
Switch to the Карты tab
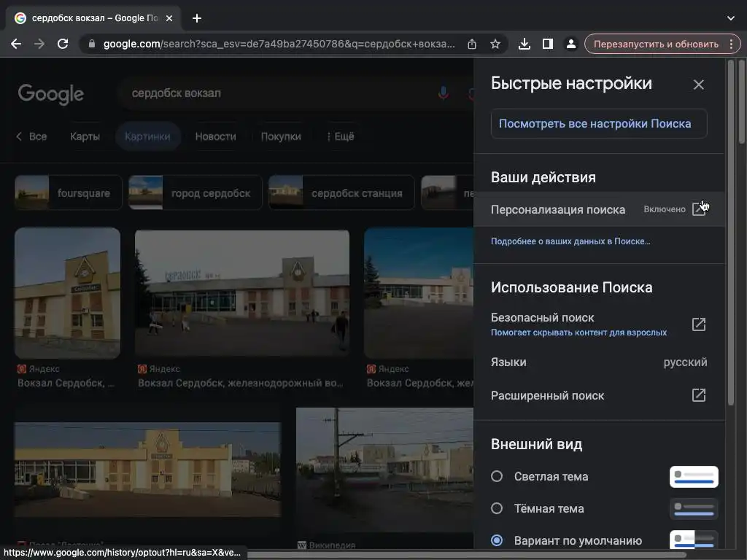click(85, 136)
